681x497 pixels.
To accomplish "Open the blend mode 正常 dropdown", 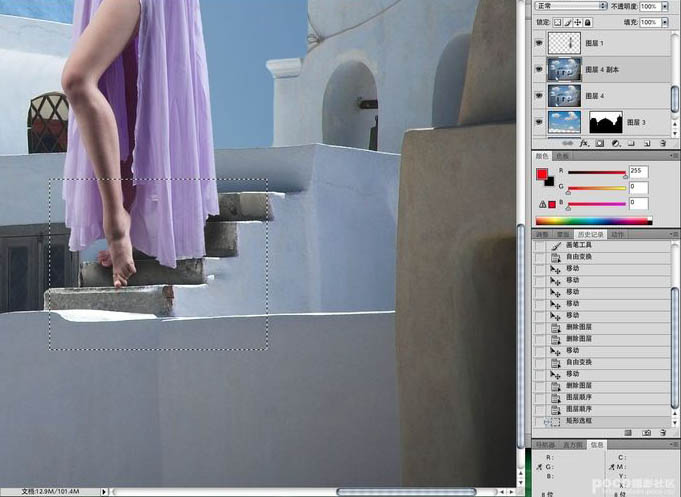I will click(x=571, y=6).
